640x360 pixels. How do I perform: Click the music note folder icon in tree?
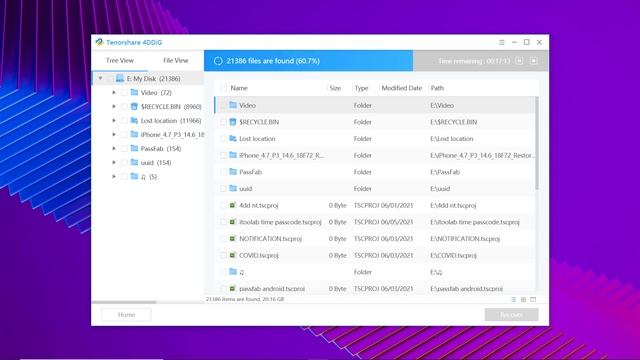134,176
